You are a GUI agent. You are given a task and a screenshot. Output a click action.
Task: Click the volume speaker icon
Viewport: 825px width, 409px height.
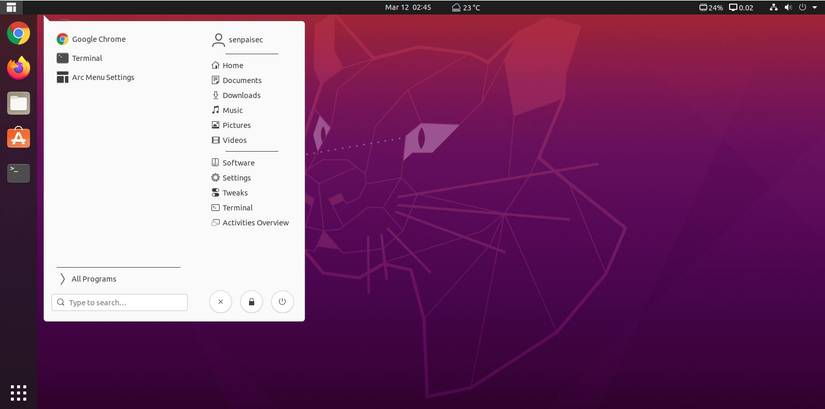pos(788,7)
